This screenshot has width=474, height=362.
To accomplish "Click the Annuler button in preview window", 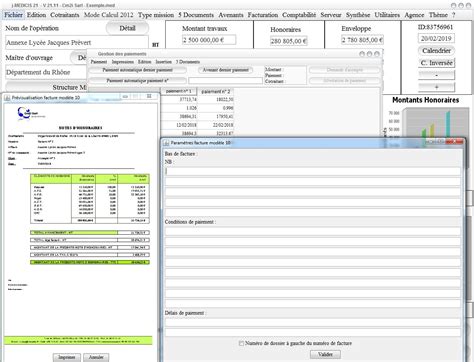I will tap(96, 357).
